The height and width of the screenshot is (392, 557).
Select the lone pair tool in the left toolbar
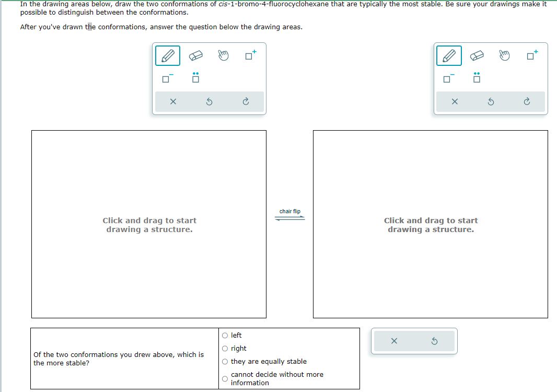195,78
